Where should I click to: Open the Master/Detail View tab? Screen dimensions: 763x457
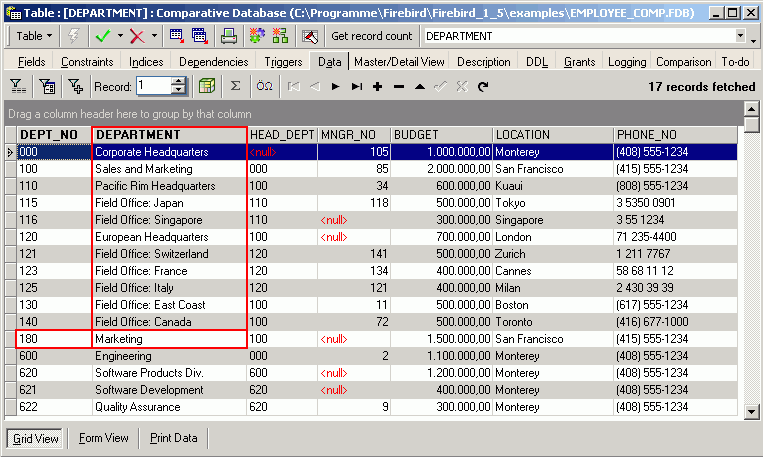[399, 62]
